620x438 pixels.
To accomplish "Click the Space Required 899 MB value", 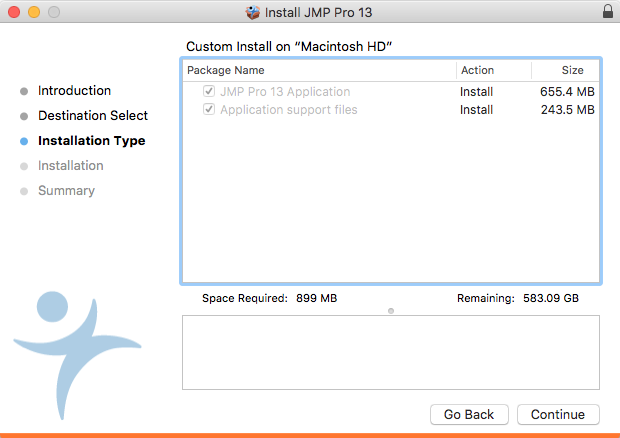I will coord(316,298).
